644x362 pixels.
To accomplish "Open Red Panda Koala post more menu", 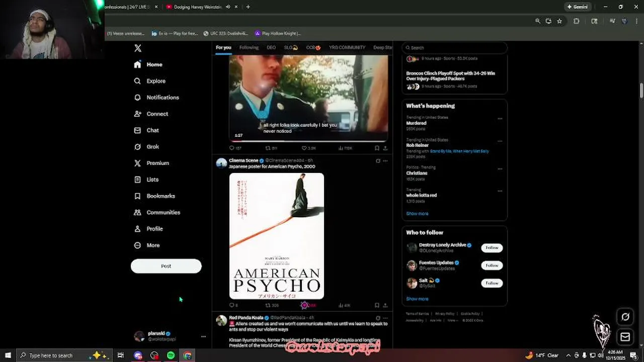I will click(385, 318).
